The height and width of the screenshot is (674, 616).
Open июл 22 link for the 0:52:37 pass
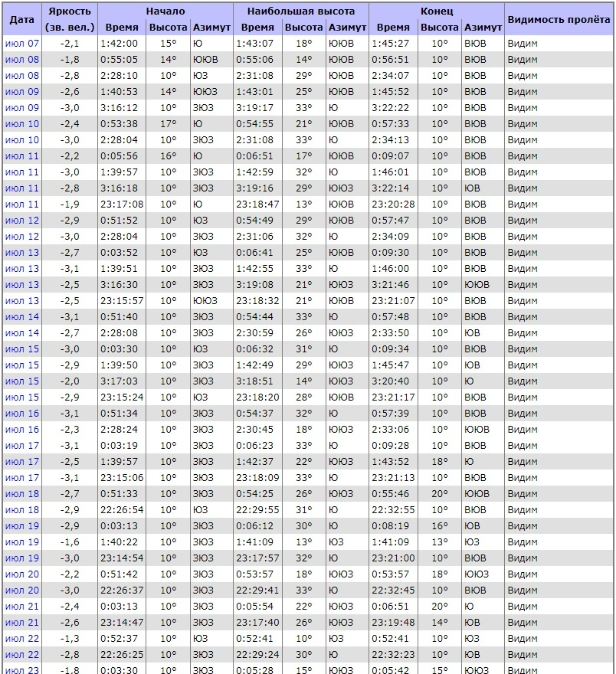22,638
